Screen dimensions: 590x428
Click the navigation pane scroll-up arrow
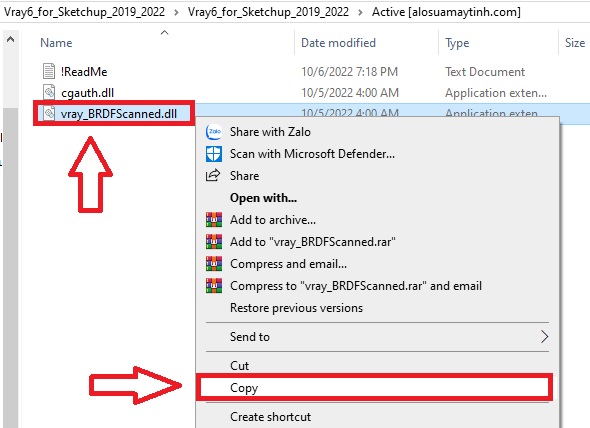click(11, 40)
